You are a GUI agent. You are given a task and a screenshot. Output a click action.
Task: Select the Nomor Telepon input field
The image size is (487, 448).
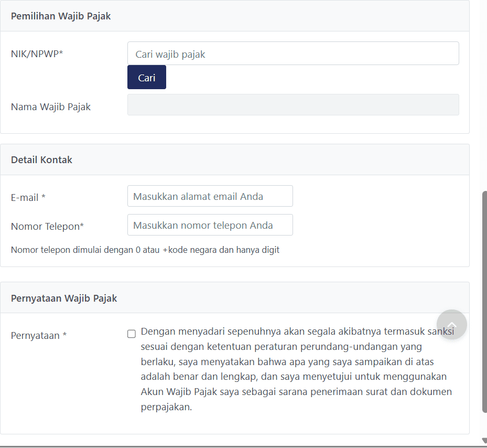point(210,225)
